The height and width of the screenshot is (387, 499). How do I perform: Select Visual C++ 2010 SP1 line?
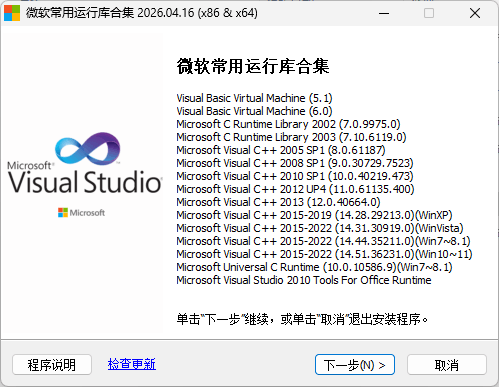point(295,176)
